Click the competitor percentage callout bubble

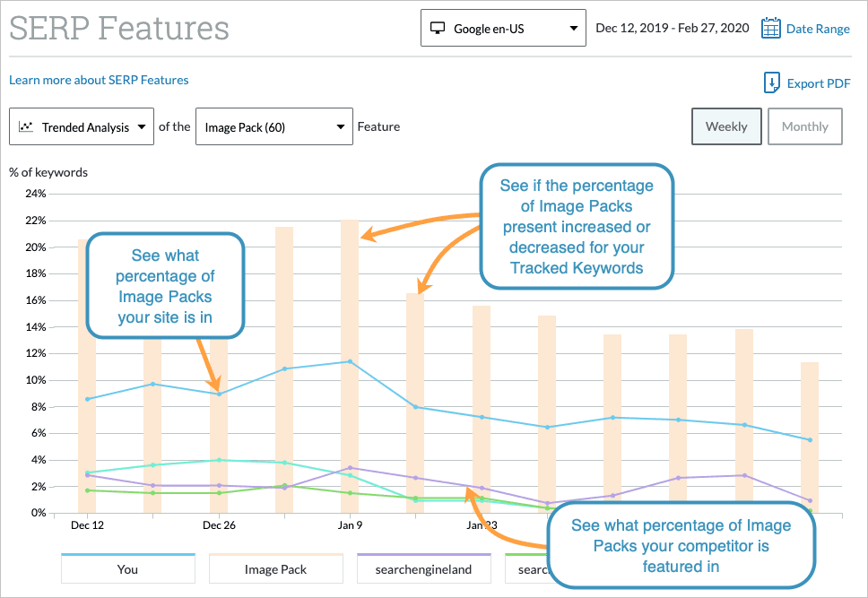[x=682, y=544]
